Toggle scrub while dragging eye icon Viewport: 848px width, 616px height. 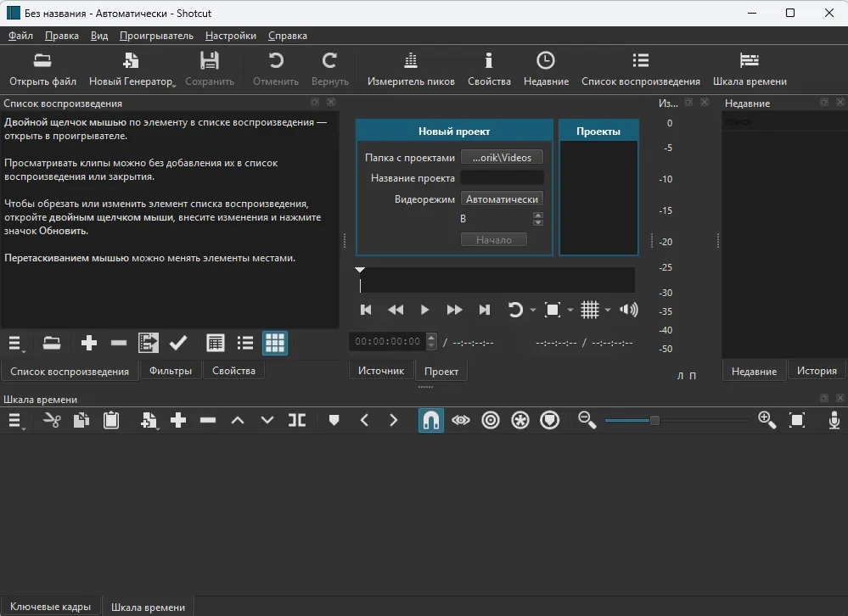461,420
